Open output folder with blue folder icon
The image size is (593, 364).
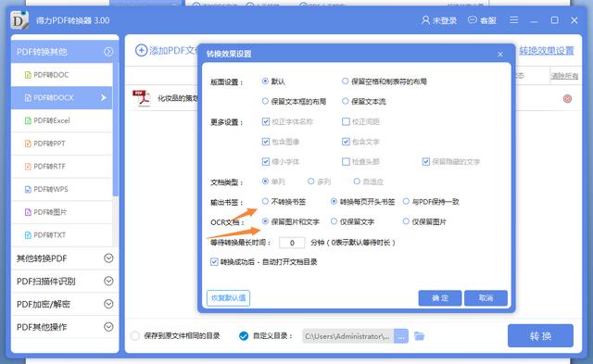[419, 335]
